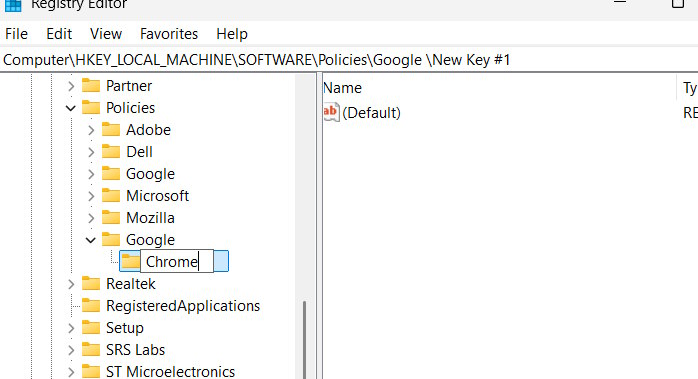698x379 pixels.
Task: Select the Partner folder icon
Action: [x=91, y=86]
